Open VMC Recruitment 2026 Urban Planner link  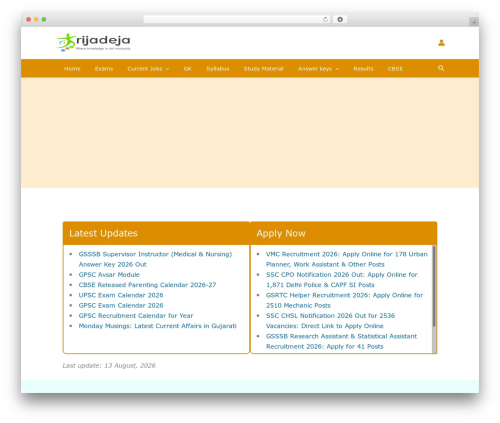[347, 259]
